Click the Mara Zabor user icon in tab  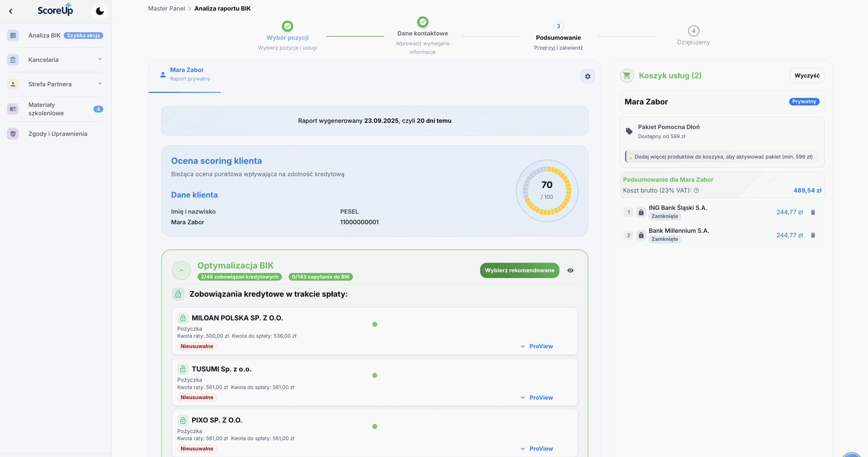point(163,75)
